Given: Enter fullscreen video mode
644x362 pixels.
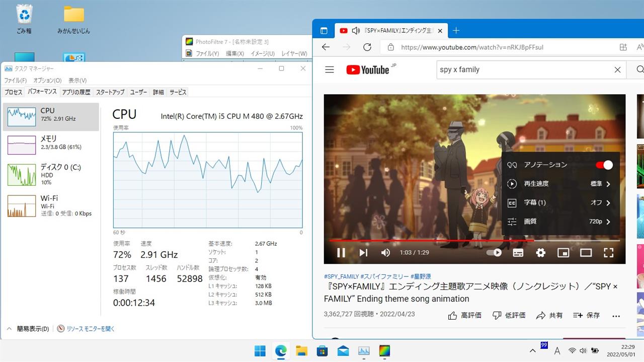Looking at the screenshot, I should point(608,253).
